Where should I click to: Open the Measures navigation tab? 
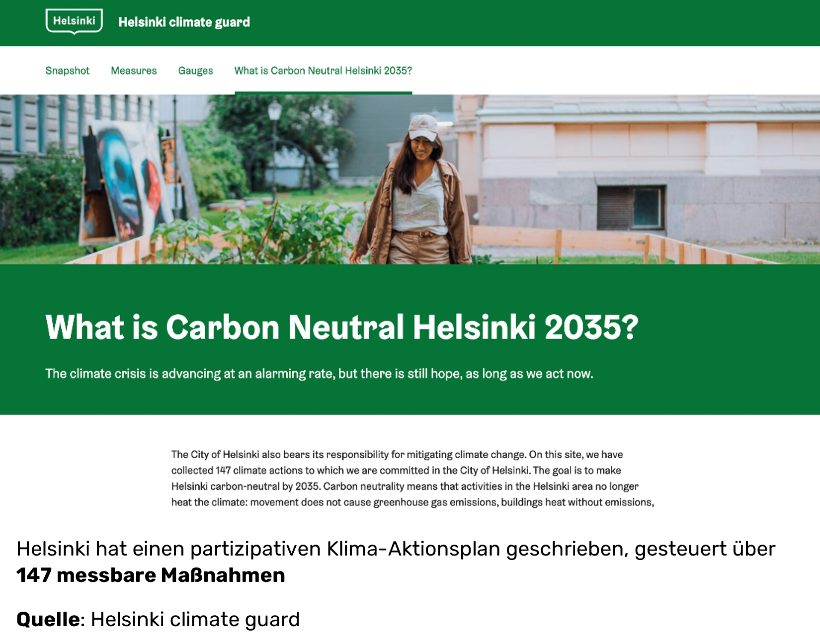point(134,71)
